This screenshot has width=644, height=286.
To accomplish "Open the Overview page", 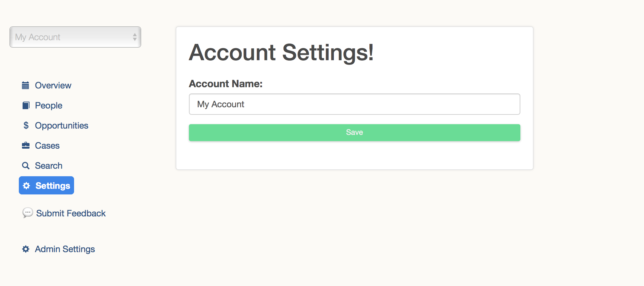I will click(53, 85).
